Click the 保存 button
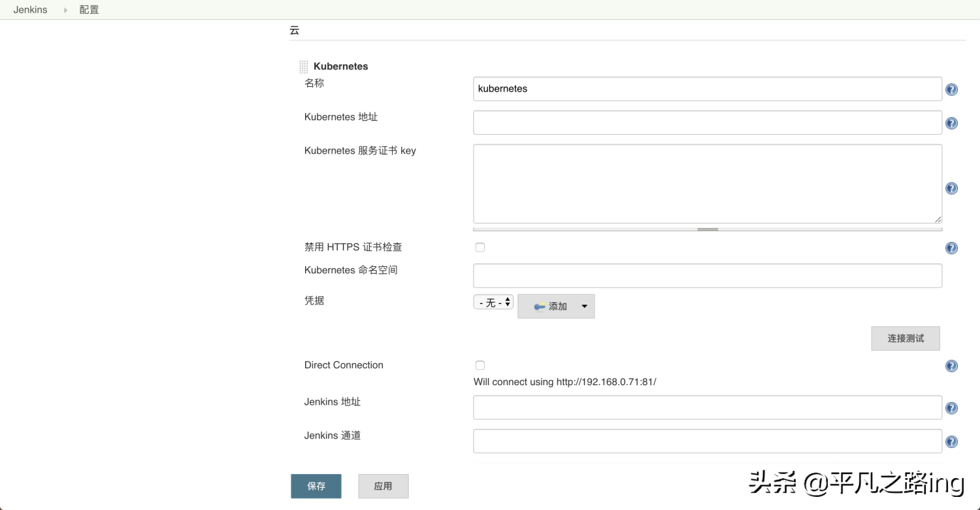The height and width of the screenshot is (510, 980). click(316, 486)
